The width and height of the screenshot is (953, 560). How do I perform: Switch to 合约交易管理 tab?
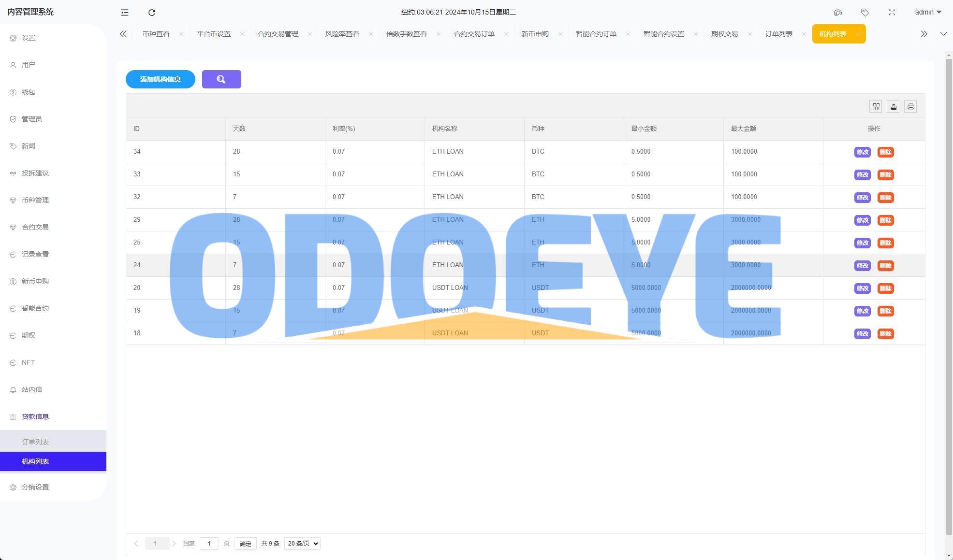pos(278,34)
